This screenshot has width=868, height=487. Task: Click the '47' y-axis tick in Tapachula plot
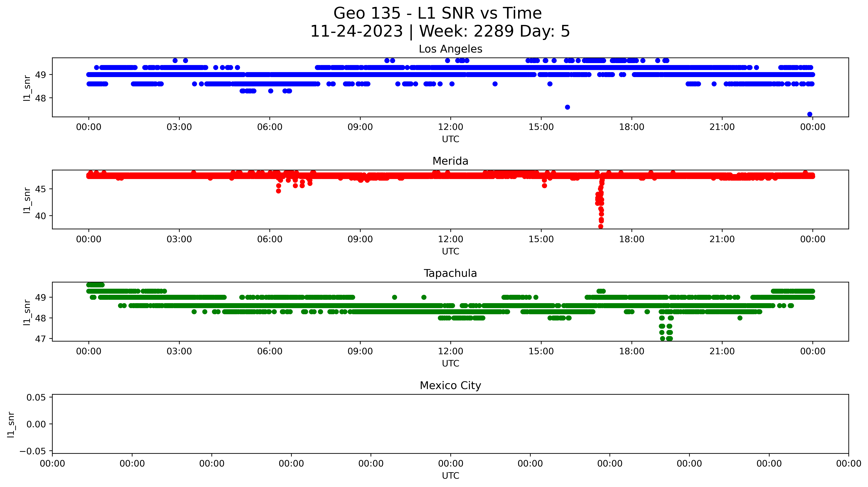[40, 339]
